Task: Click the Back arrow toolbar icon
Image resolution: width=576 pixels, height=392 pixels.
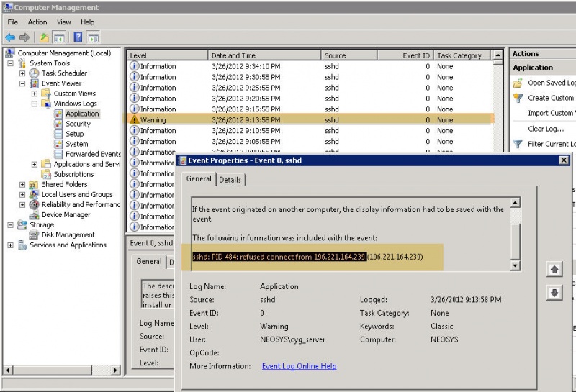Action: [10, 37]
